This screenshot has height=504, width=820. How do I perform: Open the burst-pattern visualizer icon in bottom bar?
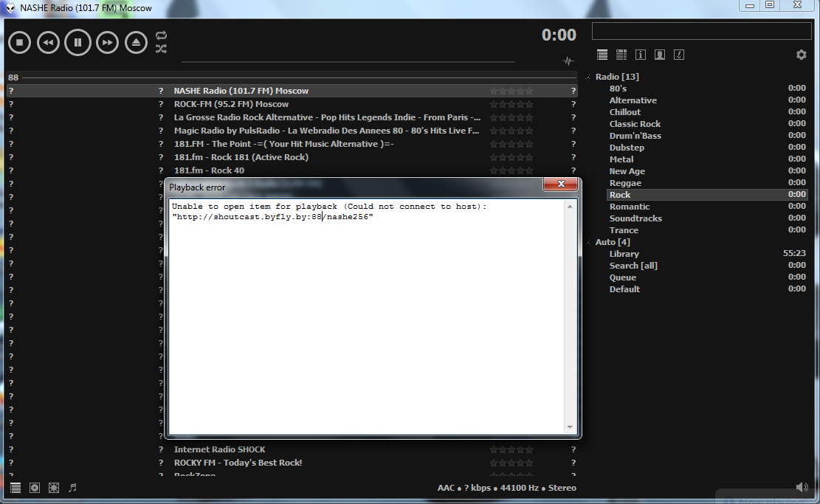[54, 488]
